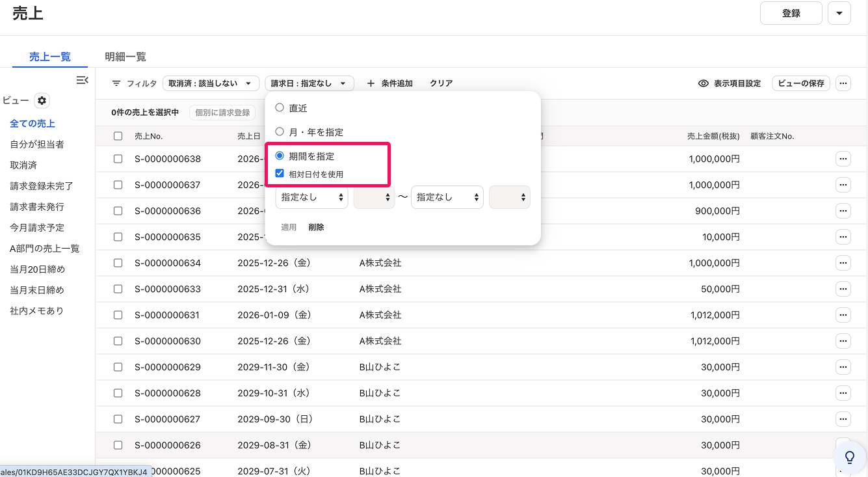The image size is (868, 477).
Task: Click sales number S-0000000626
Action: 168,445
